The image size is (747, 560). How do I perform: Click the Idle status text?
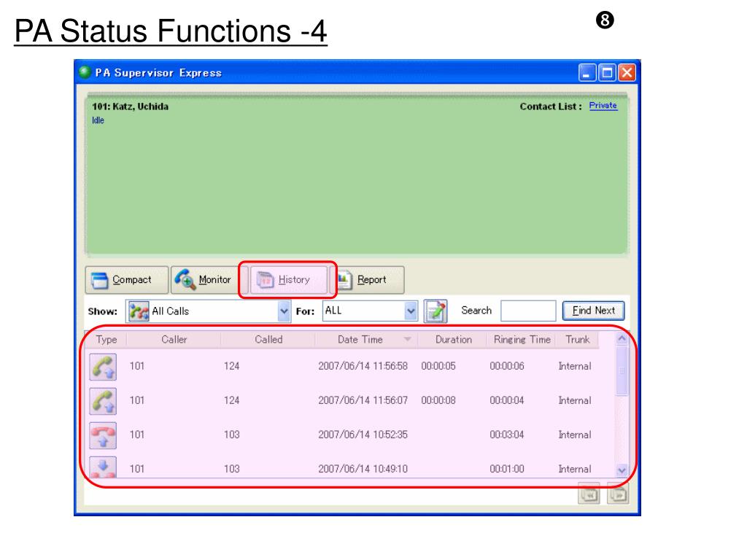click(x=98, y=120)
